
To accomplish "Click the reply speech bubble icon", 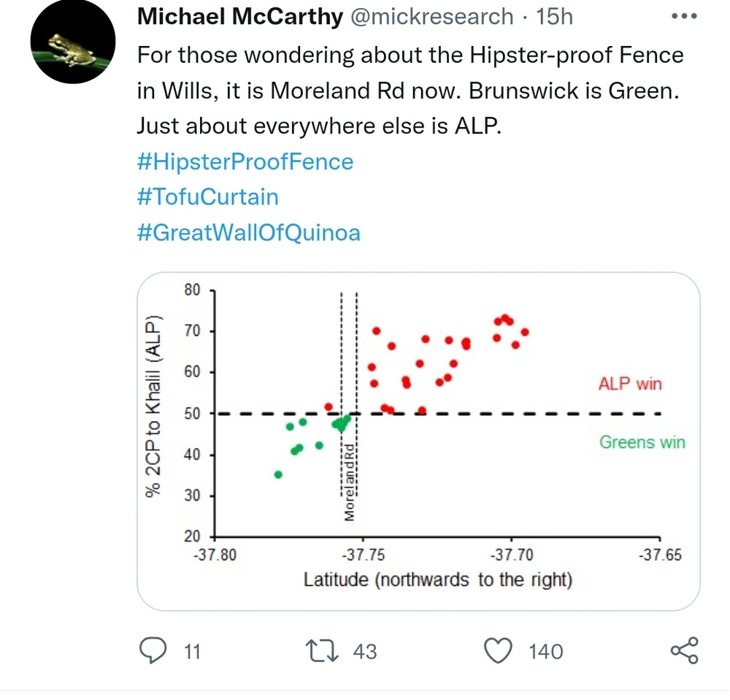I will click(x=153, y=650).
